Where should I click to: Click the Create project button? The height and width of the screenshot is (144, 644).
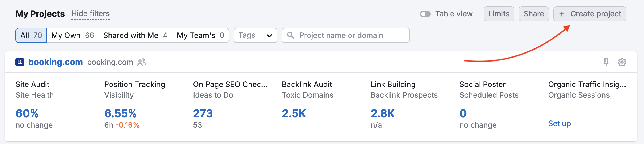tap(590, 14)
